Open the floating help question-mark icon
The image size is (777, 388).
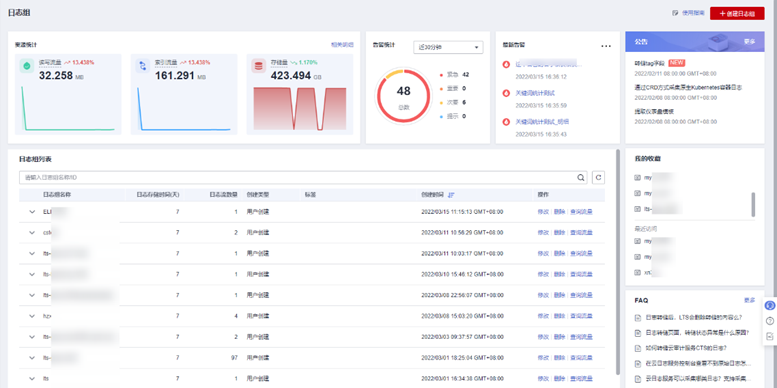click(770, 321)
